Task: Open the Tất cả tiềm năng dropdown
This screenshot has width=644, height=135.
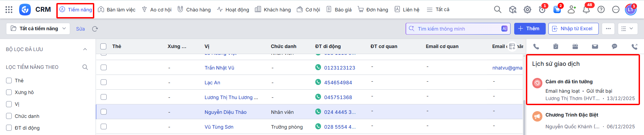Action: [38, 29]
